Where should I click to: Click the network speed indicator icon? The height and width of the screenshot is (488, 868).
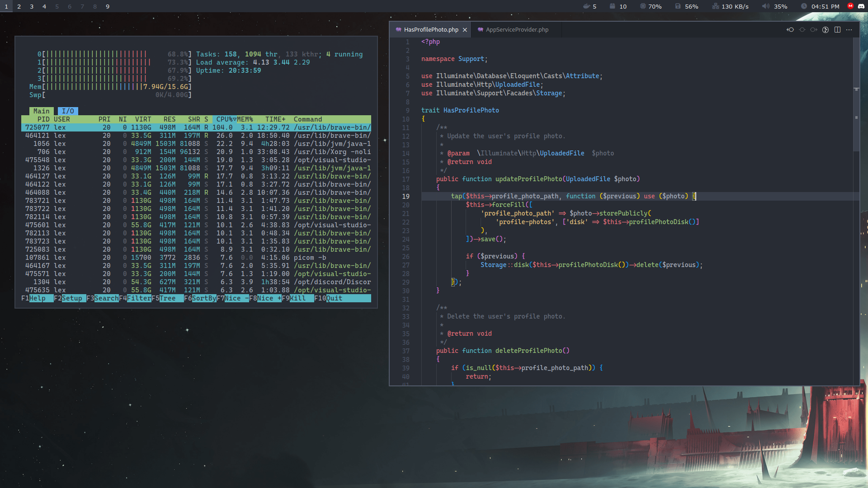716,6
